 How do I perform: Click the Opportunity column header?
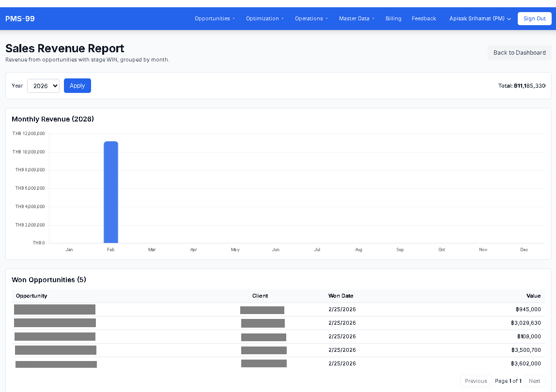[x=31, y=296]
